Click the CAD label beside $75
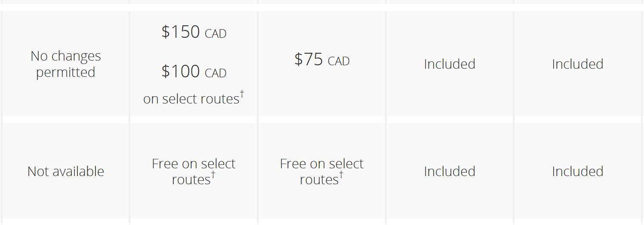Viewport: 644px width, 225px height. (339, 61)
